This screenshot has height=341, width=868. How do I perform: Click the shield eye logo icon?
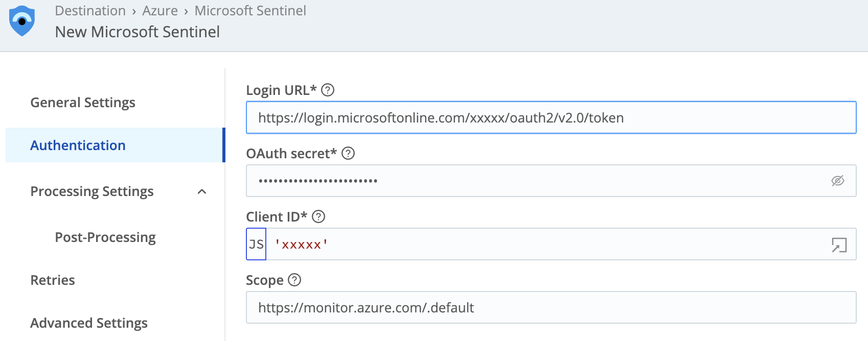click(22, 21)
